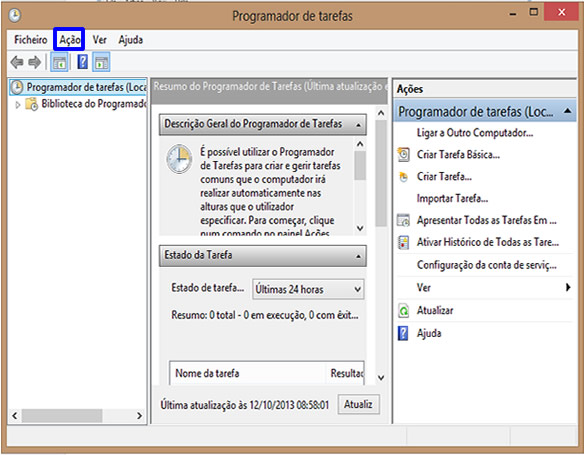584x455 pixels.
Task: Click the Apresentar Todas as Tarefas icon
Action: click(x=403, y=220)
